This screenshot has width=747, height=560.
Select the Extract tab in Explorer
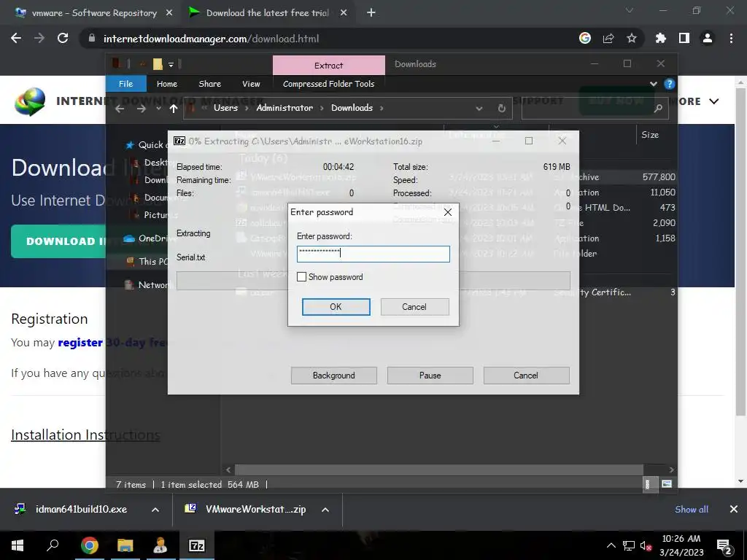pyautogui.click(x=329, y=65)
